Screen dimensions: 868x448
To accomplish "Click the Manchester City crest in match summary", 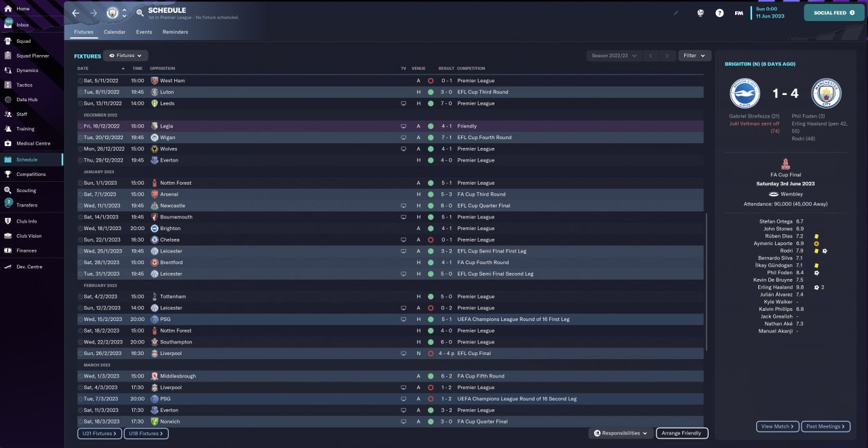I will pyautogui.click(x=826, y=94).
